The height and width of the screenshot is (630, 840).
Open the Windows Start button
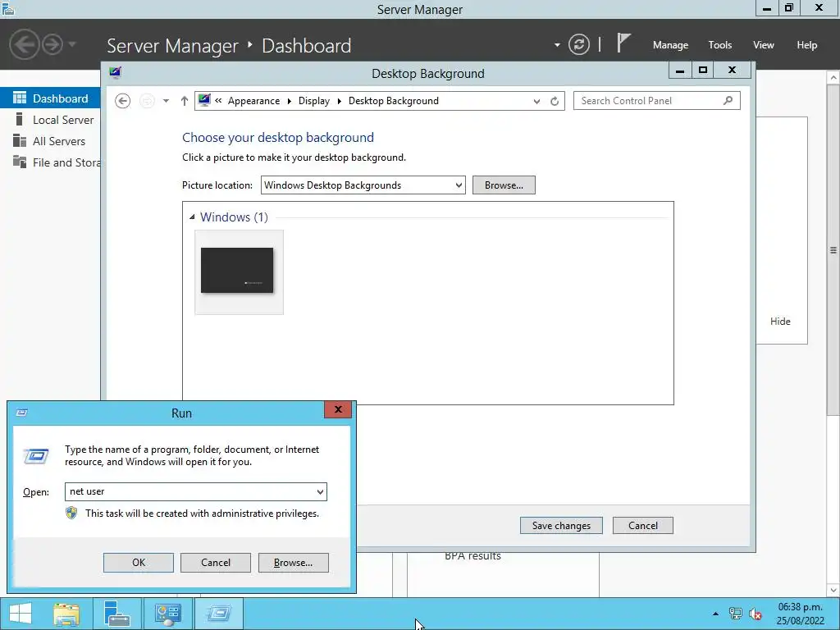pyautogui.click(x=21, y=614)
